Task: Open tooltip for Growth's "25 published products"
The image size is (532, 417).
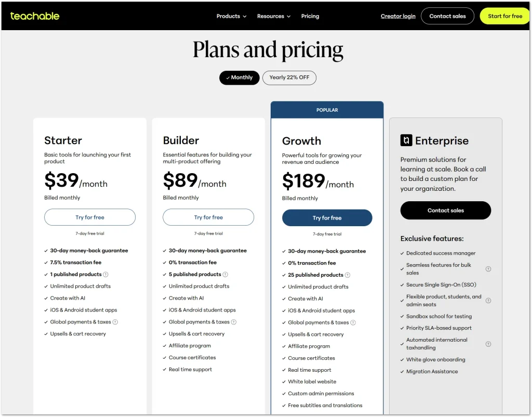Action: [x=348, y=275]
